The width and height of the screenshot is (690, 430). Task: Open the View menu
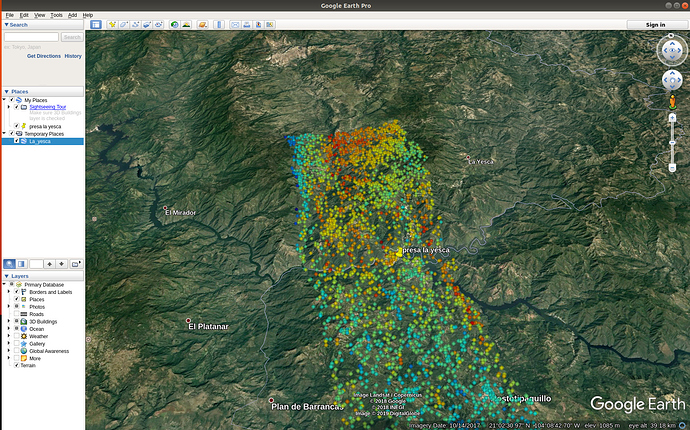point(40,15)
